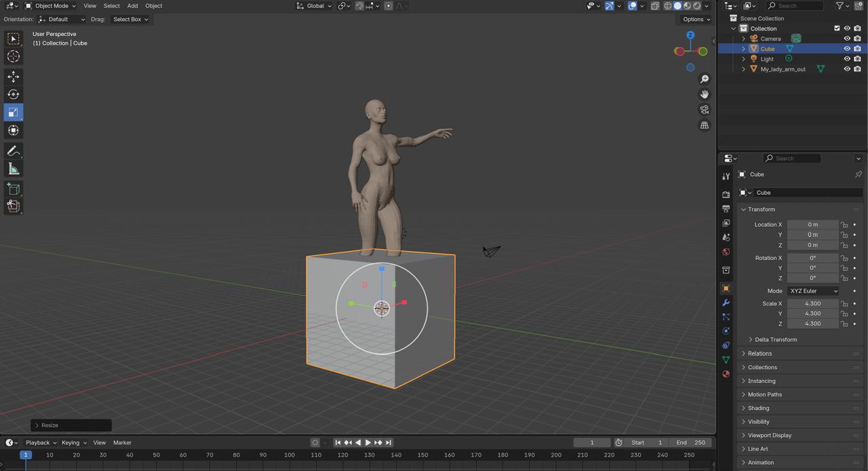Expand the Delta Transform section

tap(776, 339)
